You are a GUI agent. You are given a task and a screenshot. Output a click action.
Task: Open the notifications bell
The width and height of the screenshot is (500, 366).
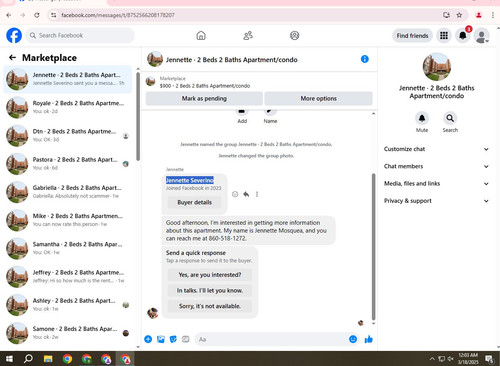point(462,36)
